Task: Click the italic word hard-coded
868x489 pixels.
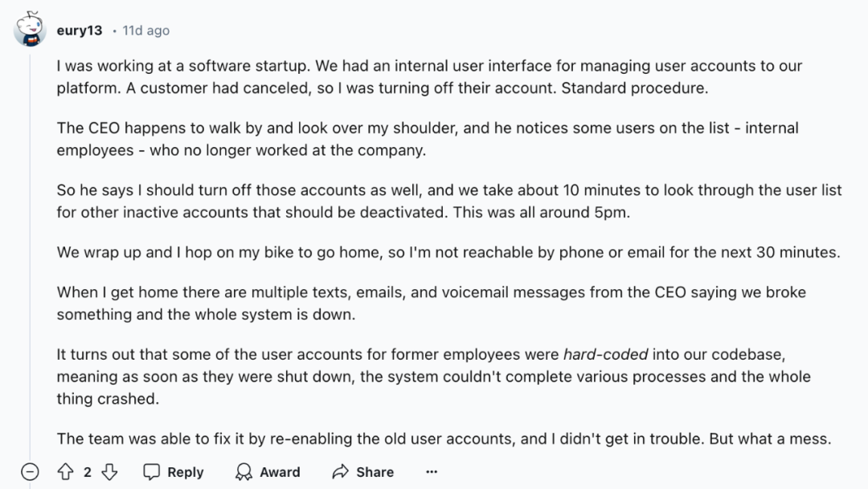Action: pos(606,354)
